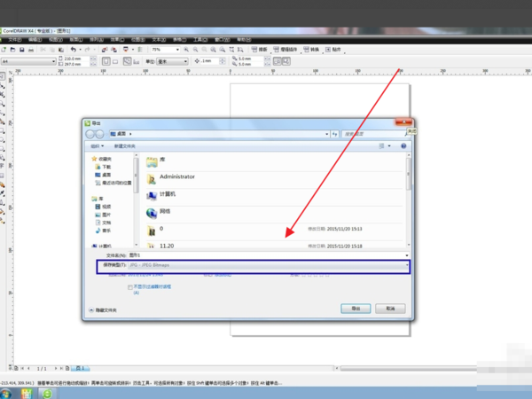The image size is (532, 399).
Task: Click the add page icon beside page navigator
Action: [67, 368]
